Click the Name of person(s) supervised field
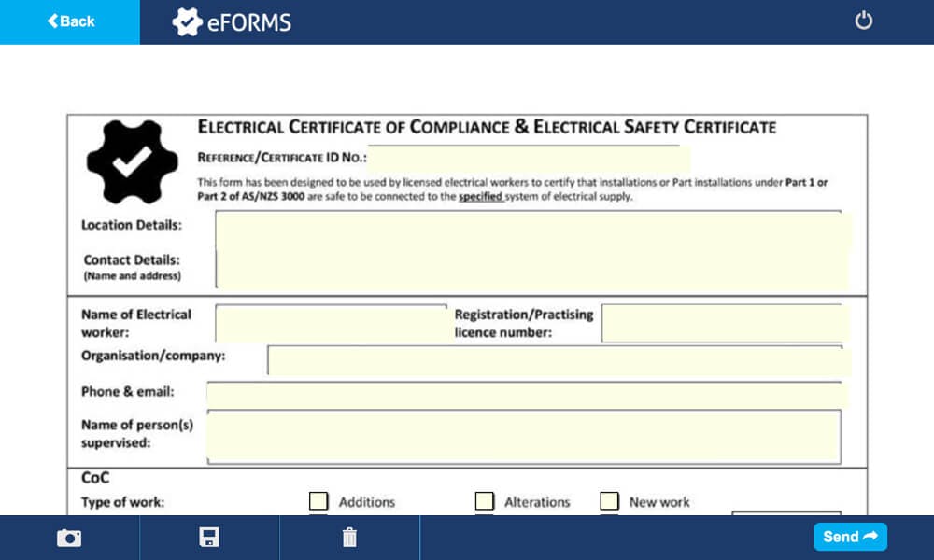Viewport: 934px width, 560px height. (523, 435)
